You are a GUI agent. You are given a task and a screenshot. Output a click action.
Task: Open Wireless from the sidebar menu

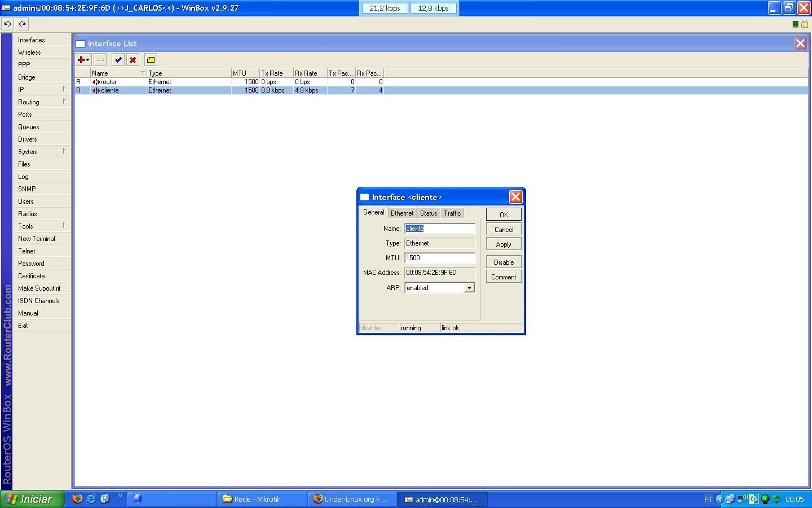(42, 52)
